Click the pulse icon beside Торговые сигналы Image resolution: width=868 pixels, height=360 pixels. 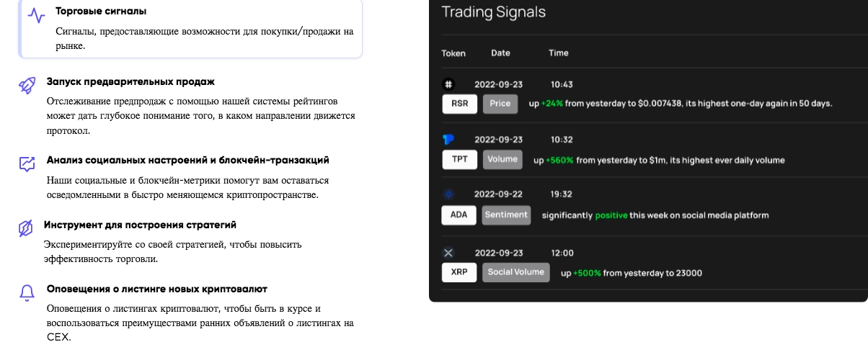(x=36, y=16)
